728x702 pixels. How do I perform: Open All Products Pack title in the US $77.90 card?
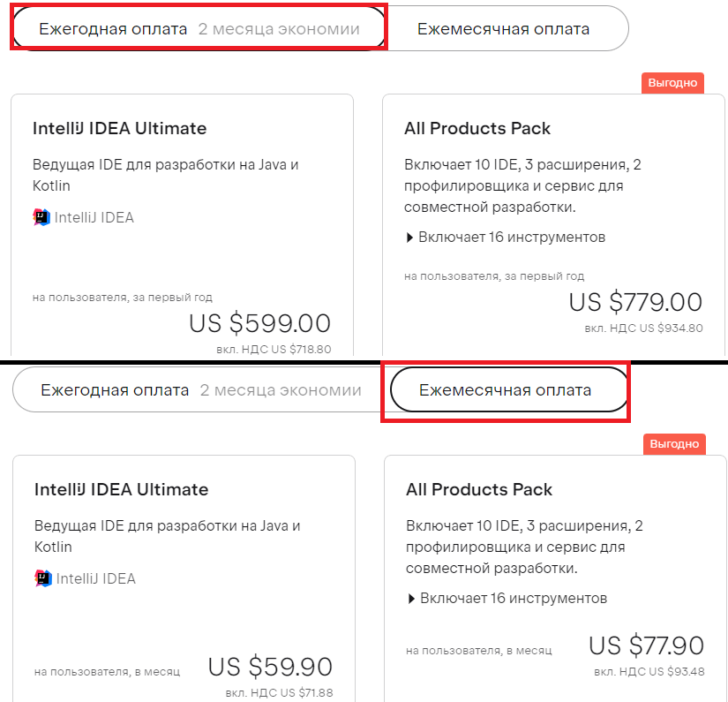pyautogui.click(x=479, y=490)
